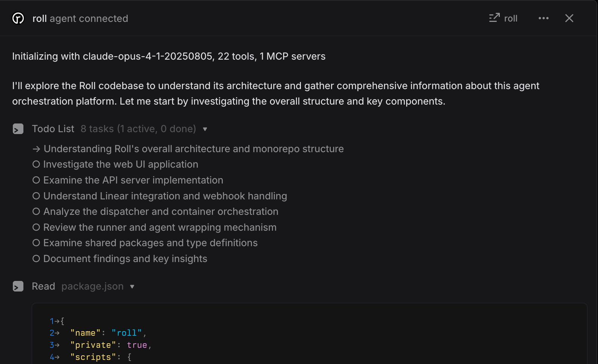Click the Read package.json terminal icon

pos(18,287)
